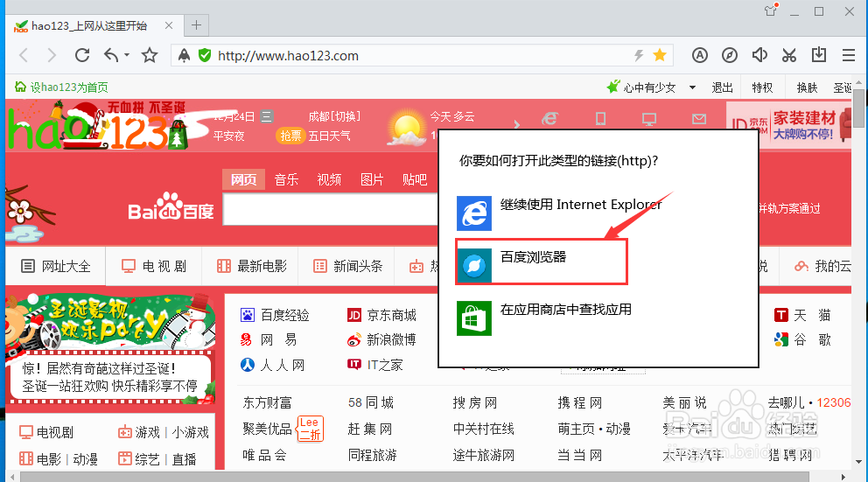The height and width of the screenshot is (482, 868).
Task: Click the skin shirt icon in title bar
Action: (771, 10)
